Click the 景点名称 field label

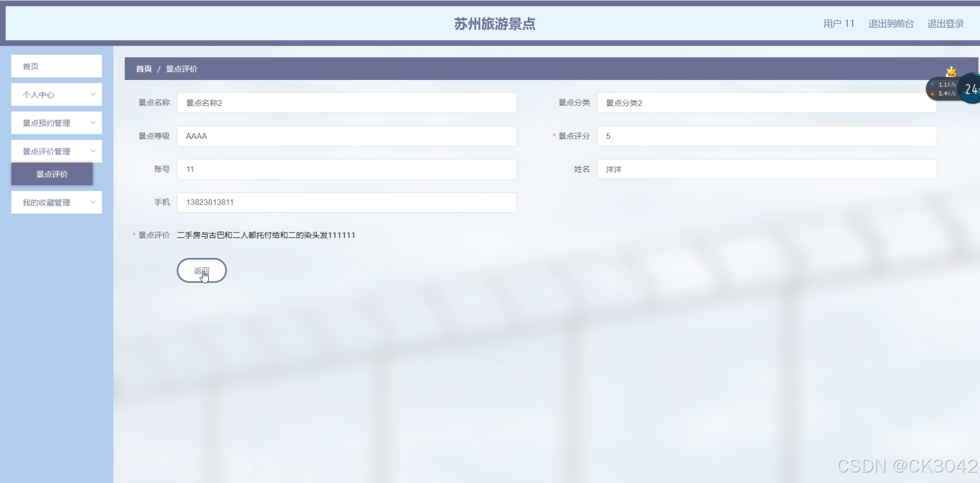point(154,103)
